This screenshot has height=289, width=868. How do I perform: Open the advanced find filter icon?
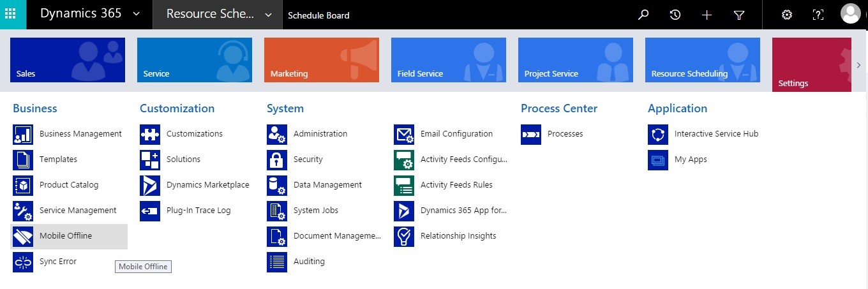click(739, 15)
